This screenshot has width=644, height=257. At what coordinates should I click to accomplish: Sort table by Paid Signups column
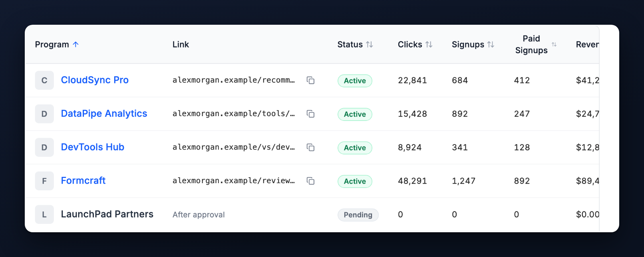[x=535, y=44]
